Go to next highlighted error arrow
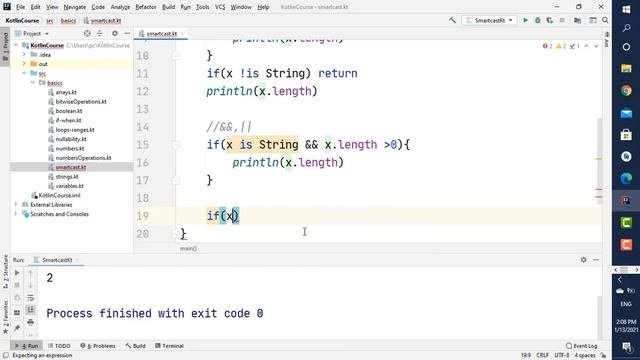 pos(596,46)
